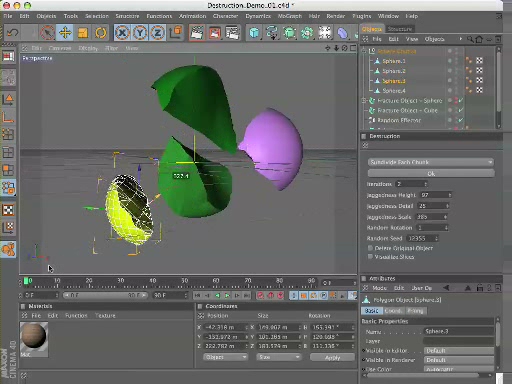Select Points mode in left palette
Screen dimensions: 512x384
click(8, 134)
